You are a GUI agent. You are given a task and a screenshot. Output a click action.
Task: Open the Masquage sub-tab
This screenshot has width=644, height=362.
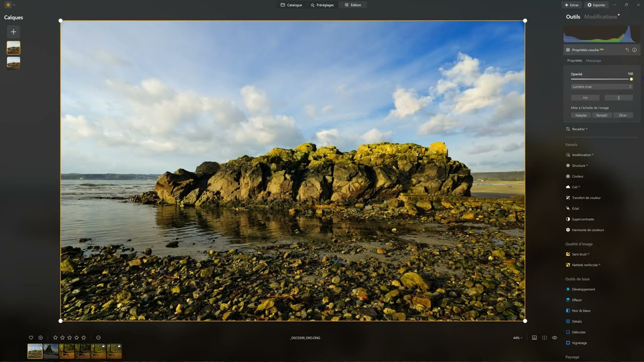tap(593, 60)
